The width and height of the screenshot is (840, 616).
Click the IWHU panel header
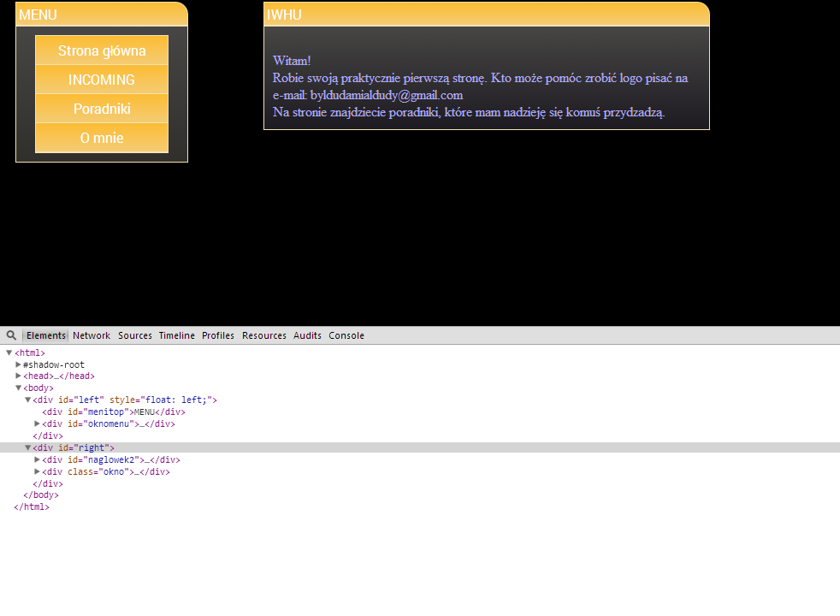pyautogui.click(x=487, y=14)
